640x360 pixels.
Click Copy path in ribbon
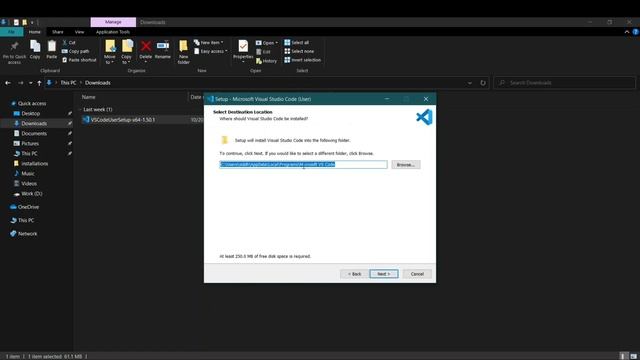[75, 51]
